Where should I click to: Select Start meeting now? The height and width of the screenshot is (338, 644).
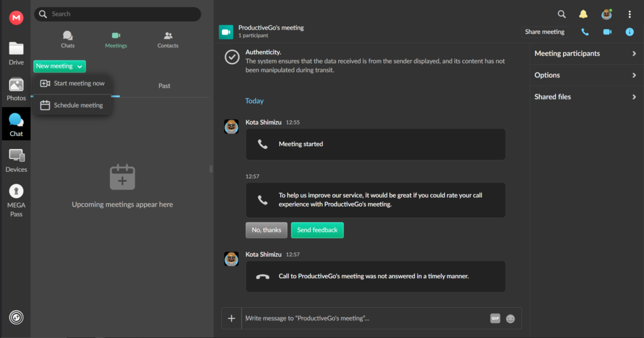[x=72, y=84]
